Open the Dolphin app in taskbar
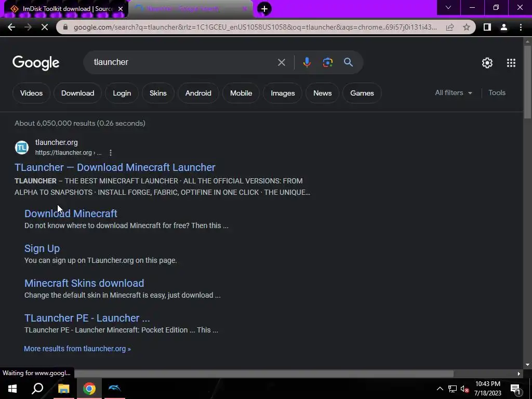The width and height of the screenshot is (532, 399). 115,389
